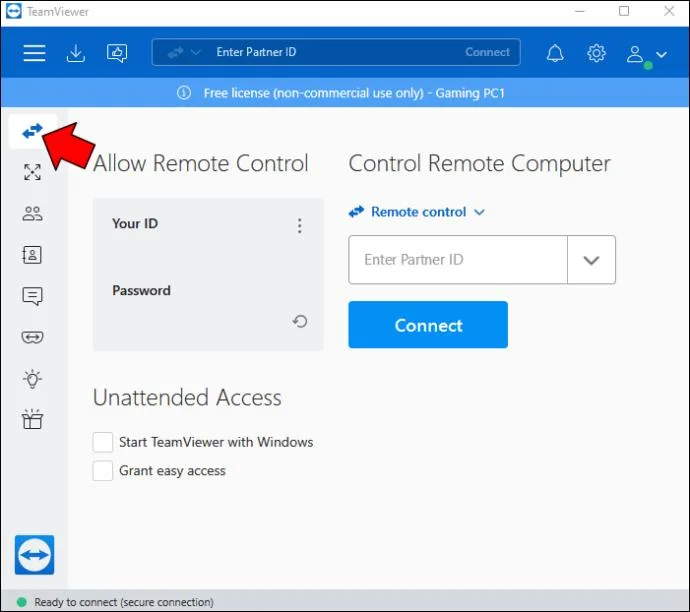Viewport: 690px width, 612px height.
Task: Click the Connect link in the top bar
Action: [x=487, y=52]
